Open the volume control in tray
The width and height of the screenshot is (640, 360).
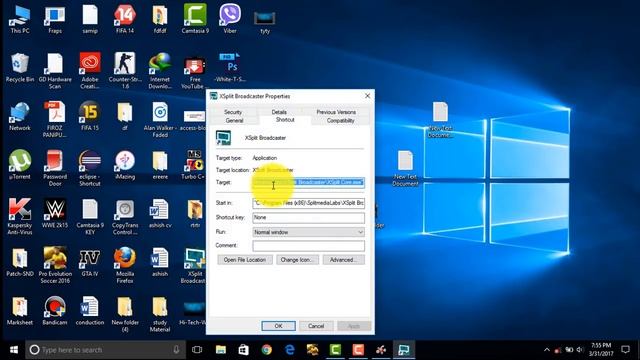580,350
